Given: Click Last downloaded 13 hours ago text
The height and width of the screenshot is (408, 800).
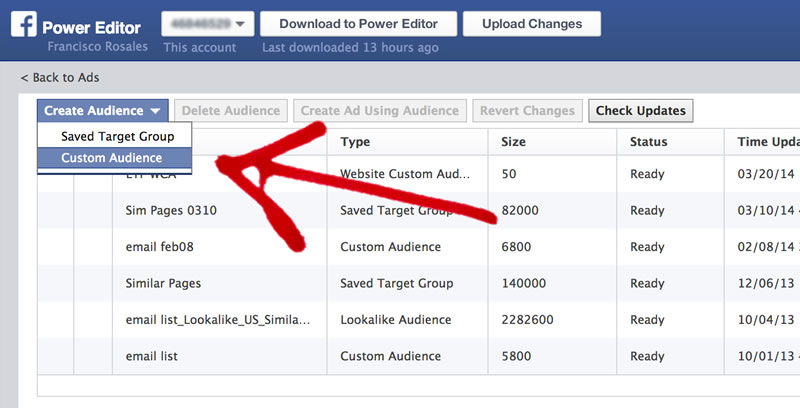Looking at the screenshot, I should 351,47.
